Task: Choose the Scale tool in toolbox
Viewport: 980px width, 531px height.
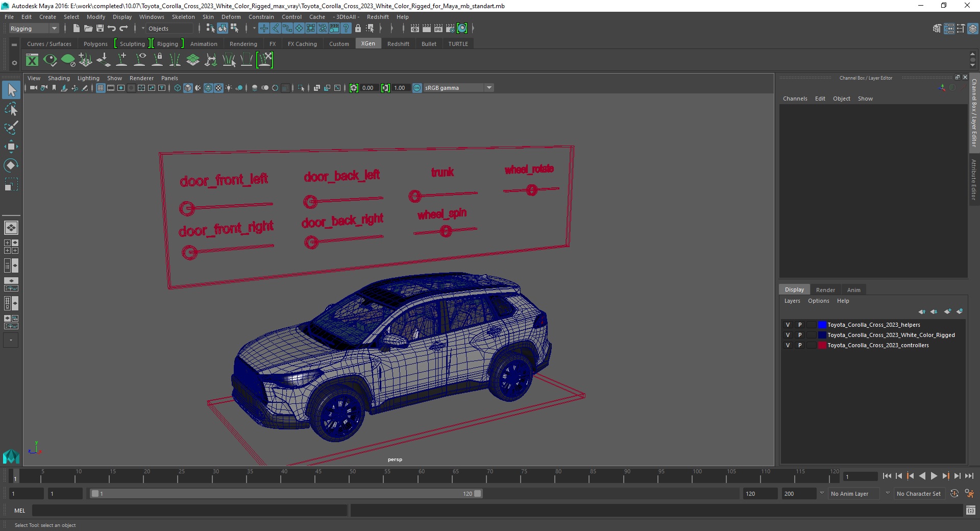Action: click(x=11, y=184)
